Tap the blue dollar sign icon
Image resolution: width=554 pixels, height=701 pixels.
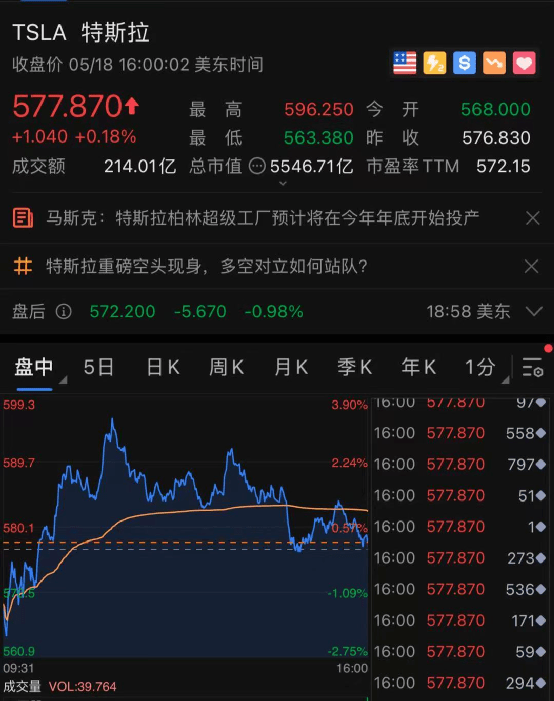click(464, 63)
